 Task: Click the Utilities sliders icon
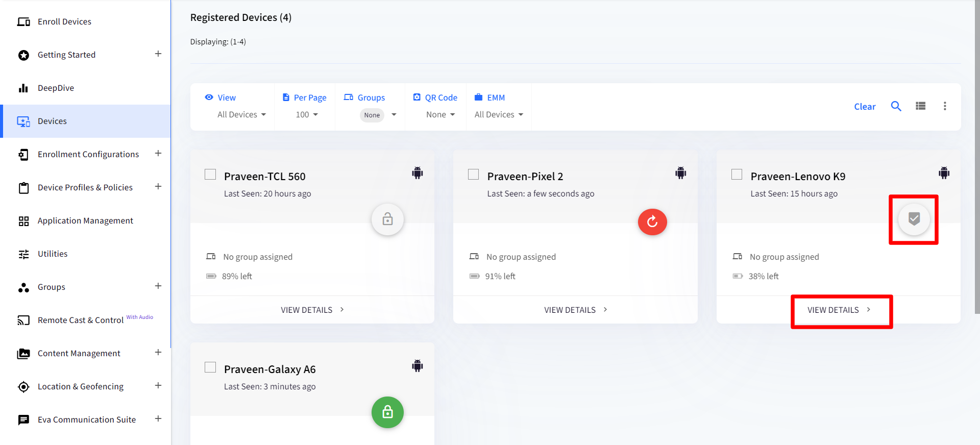pyautogui.click(x=23, y=254)
